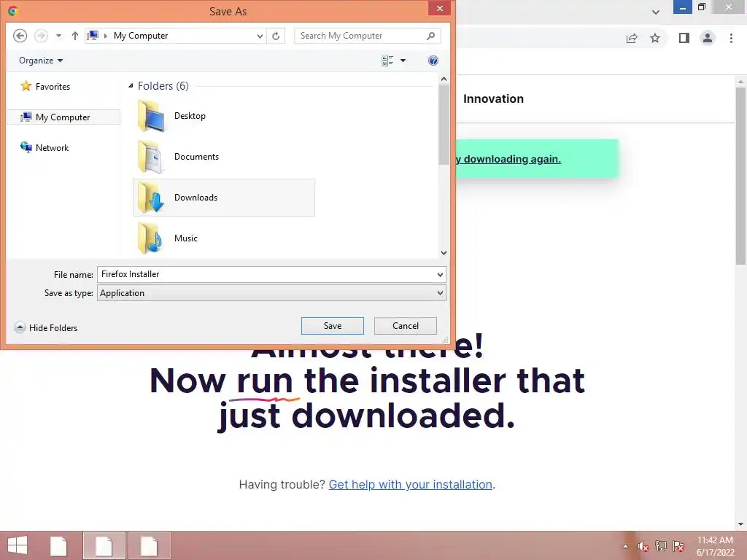This screenshot has width=747, height=560.
Task: Bookmark this page with star icon
Action: coord(655,38)
